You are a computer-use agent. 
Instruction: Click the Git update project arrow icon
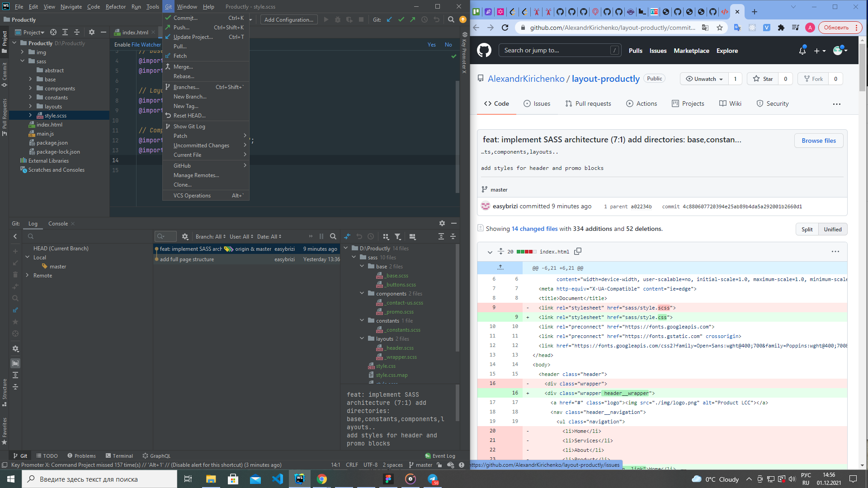(389, 19)
